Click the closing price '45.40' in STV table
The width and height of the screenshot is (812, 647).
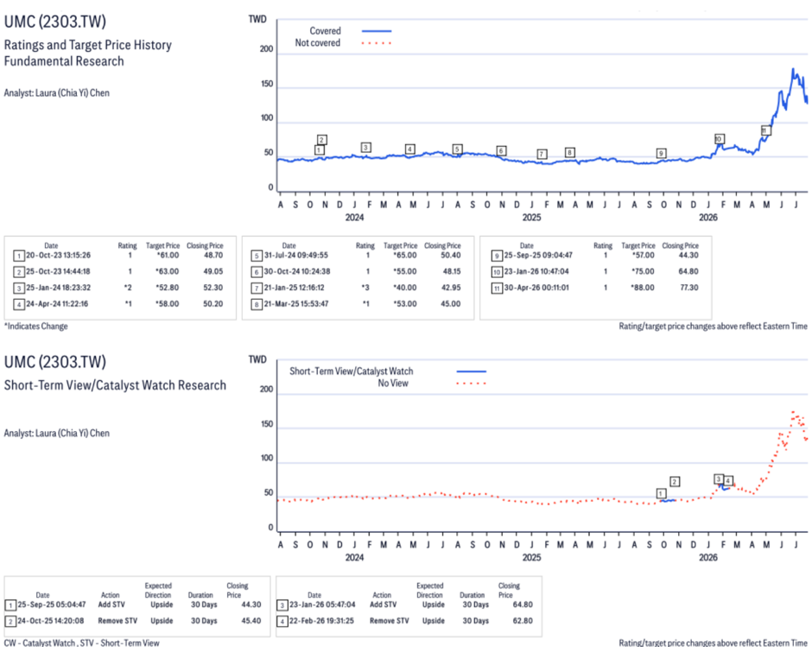pyautogui.click(x=251, y=620)
